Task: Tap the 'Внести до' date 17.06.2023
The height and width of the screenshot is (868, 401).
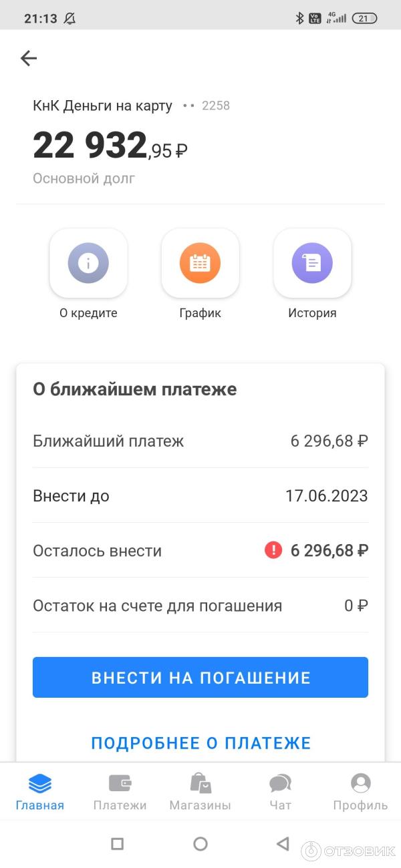Action: coord(326,496)
